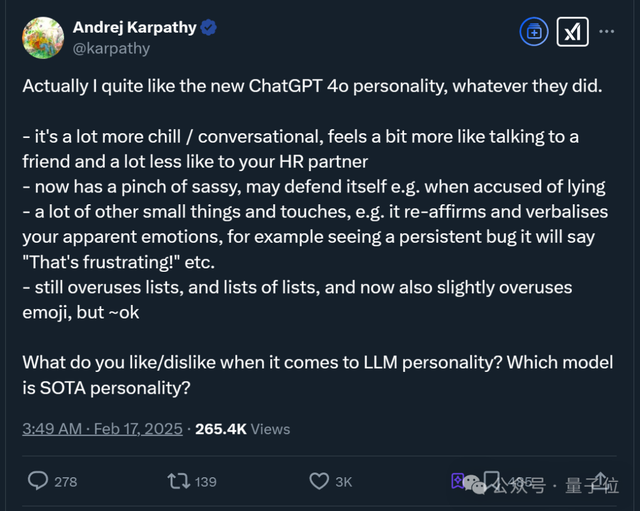Like the tweet with heart icon
Image resolution: width=640 pixels, height=511 pixels.
tap(319, 481)
